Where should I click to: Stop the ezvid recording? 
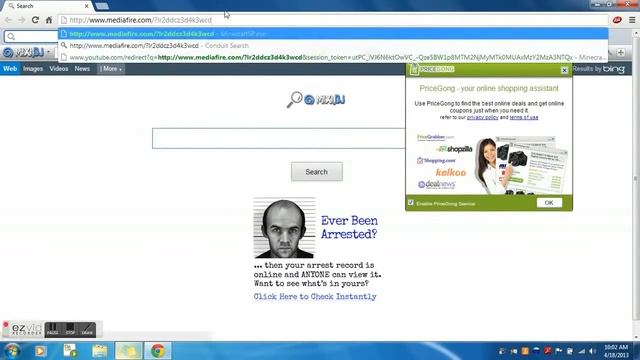[70, 329]
